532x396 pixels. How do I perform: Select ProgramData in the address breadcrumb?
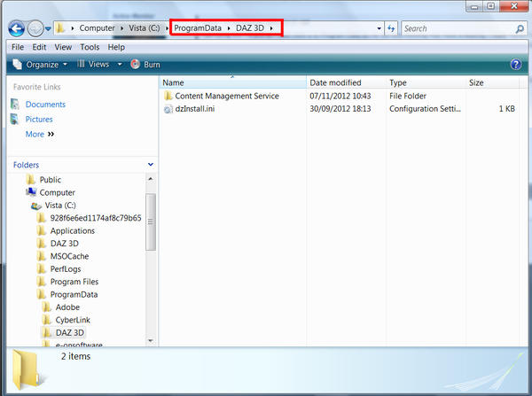[198, 28]
